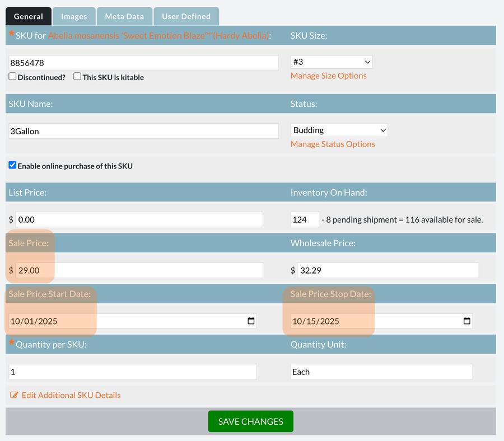Uncheck Enable online purchase of this SKU

[12, 165]
